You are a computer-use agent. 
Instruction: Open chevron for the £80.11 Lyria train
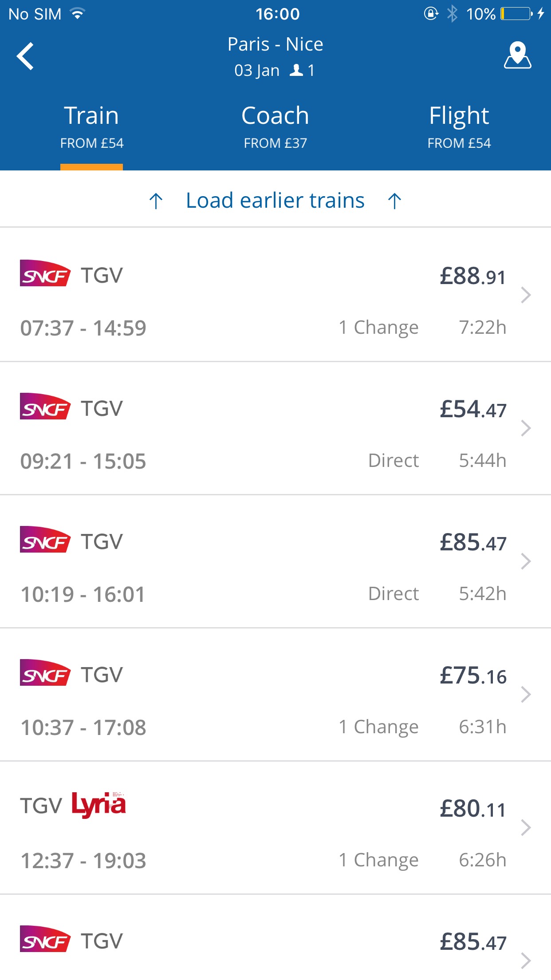(x=526, y=827)
